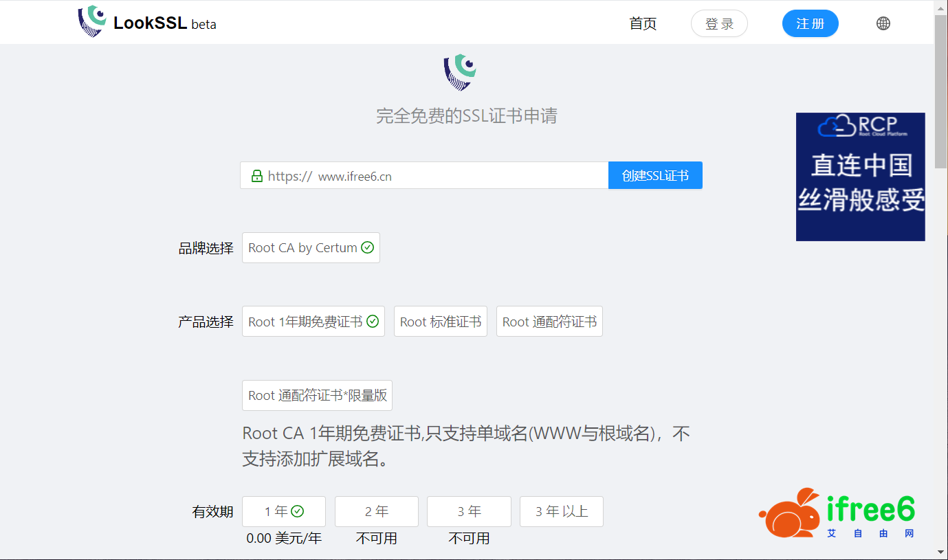Image resolution: width=948 pixels, height=560 pixels.
Task: Select the Root 通配符证书 product option
Action: coord(549,321)
